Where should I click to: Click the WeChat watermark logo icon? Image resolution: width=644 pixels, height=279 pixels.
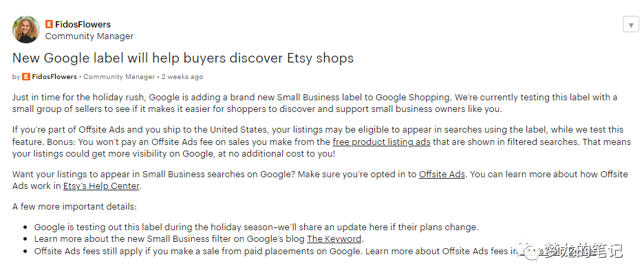pos(532,251)
